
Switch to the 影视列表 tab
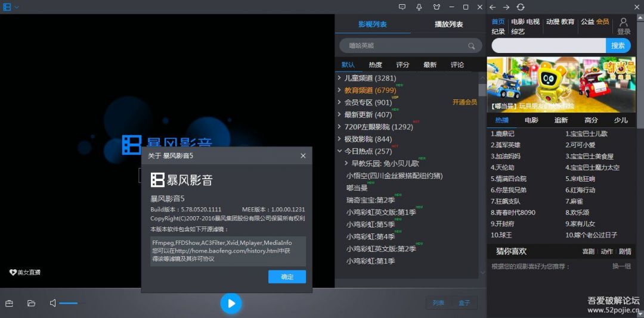click(x=373, y=24)
